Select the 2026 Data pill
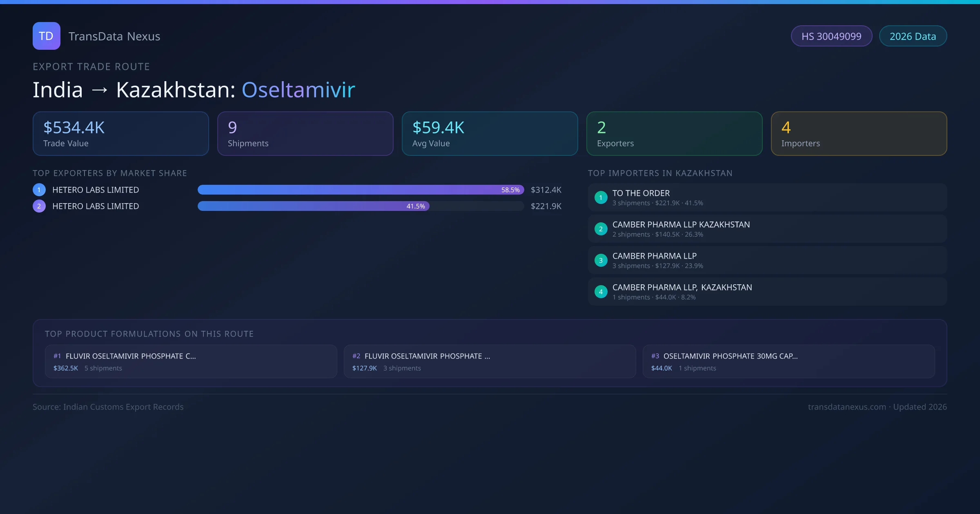Screen dimensions: 980x514 pyautogui.click(x=913, y=36)
